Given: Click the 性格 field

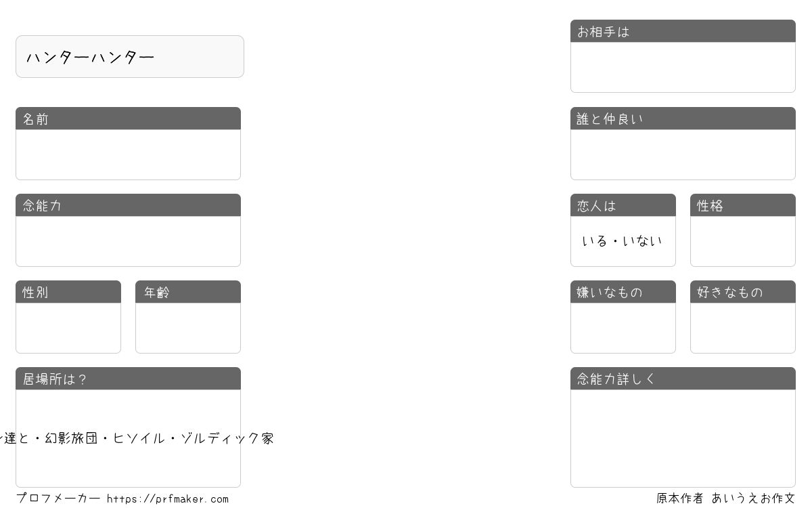Looking at the screenshot, I should tap(743, 241).
